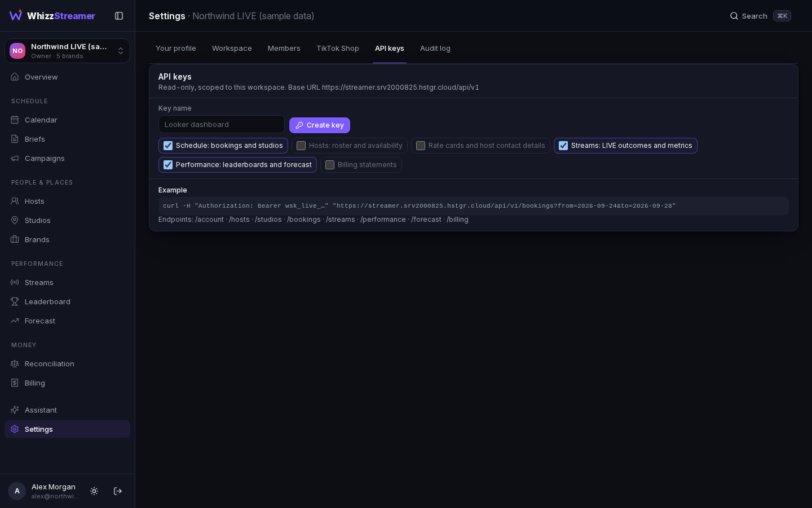
Task: Expand the workspace switcher chevrons
Action: pyautogui.click(x=121, y=51)
